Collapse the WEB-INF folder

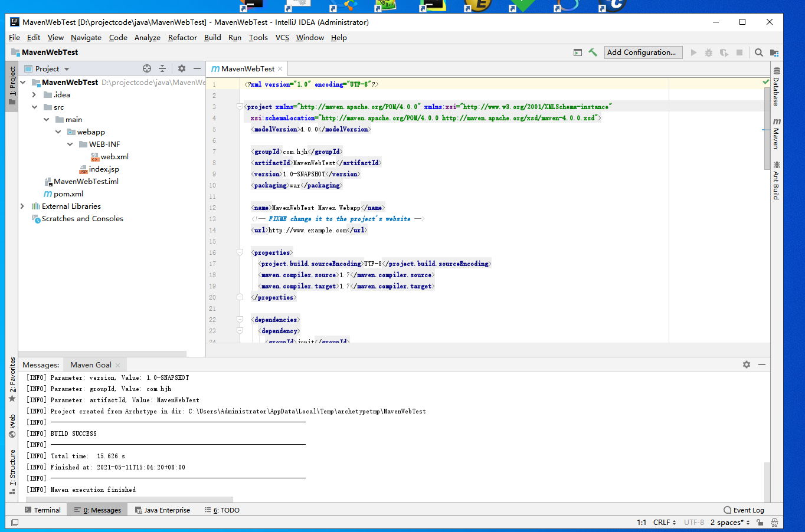(x=70, y=145)
